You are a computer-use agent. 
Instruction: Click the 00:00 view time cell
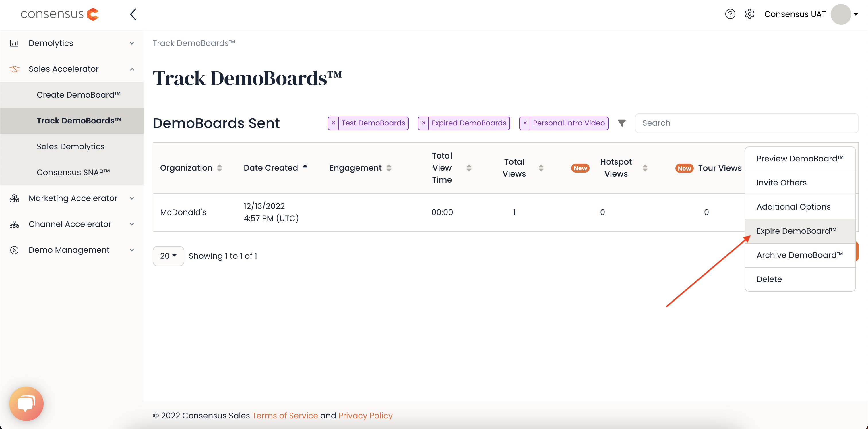click(x=442, y=212)
